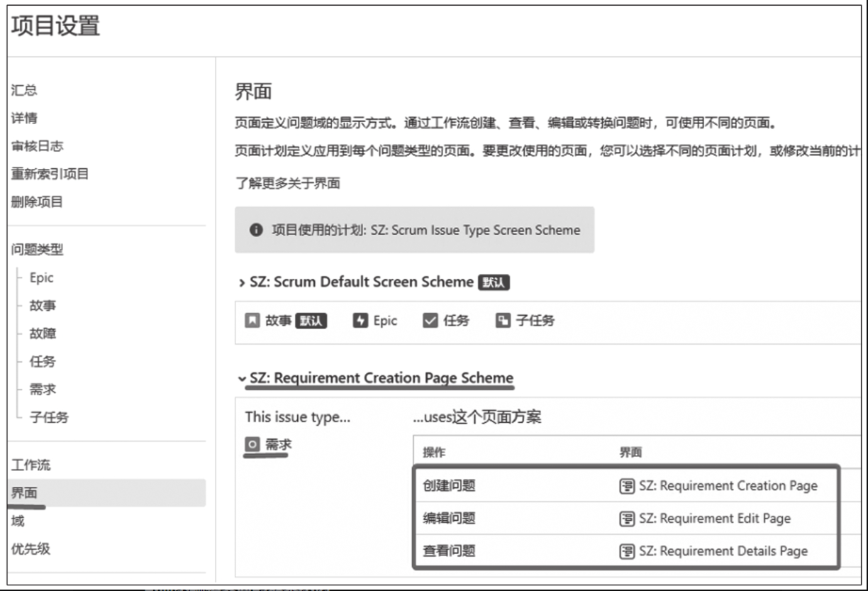Click the story issue type icon
Viewport: 868px width, 591px height.
[x=252, y=321]
